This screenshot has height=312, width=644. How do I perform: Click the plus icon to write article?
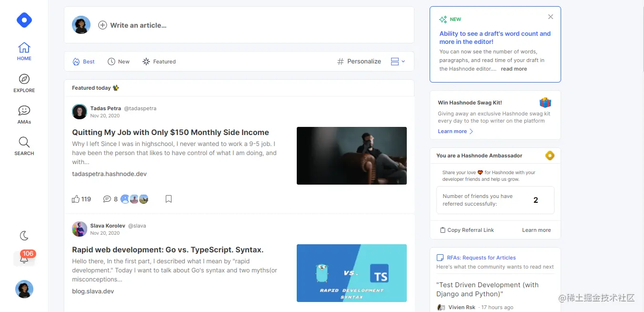(x=102, y=25)
